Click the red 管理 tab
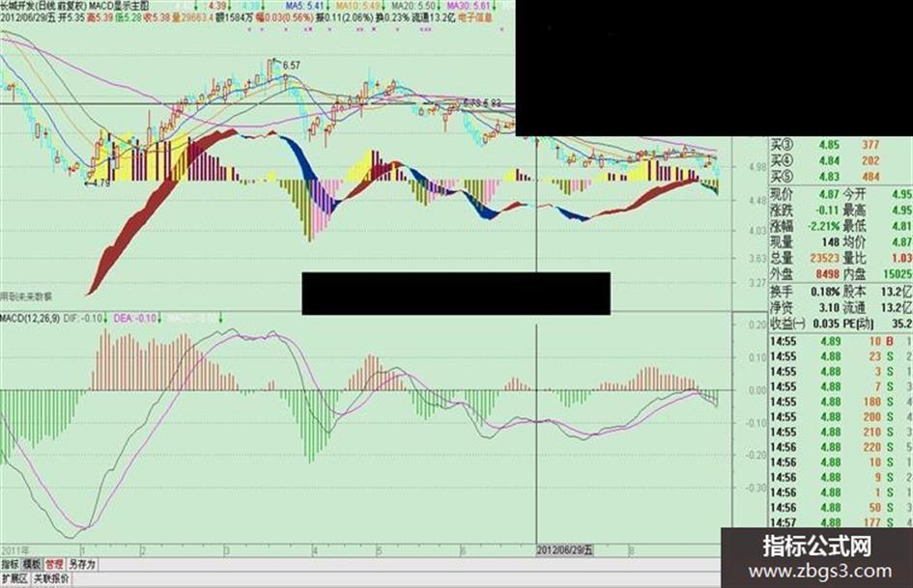This screenshot has width=913, height=588. tap(54, 564)
